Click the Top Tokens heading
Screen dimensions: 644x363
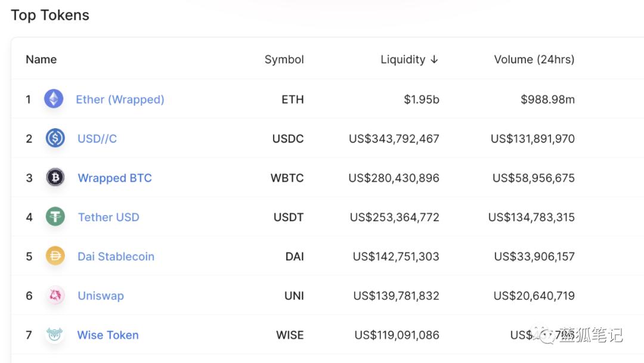click(x=49, y=15)
